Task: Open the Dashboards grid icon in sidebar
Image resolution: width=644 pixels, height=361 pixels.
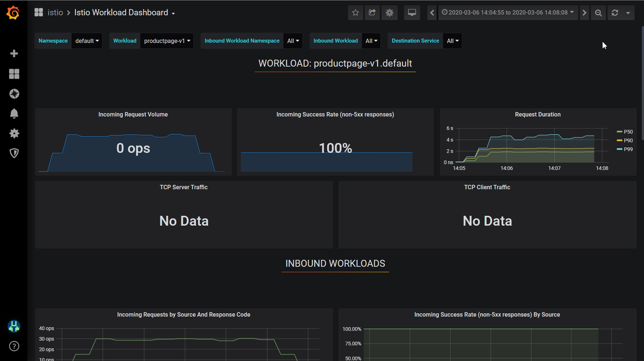Action: (14, 74)
